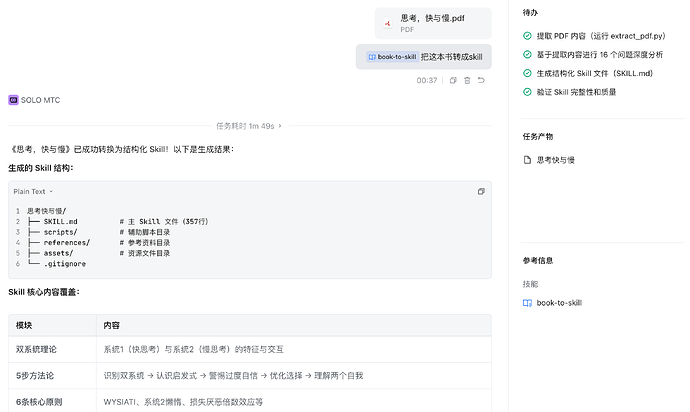This screenshot has width=690, height=412.
Task: Open the 思考，快与慢.pdf attachment
Action: [x=433, y=23]
